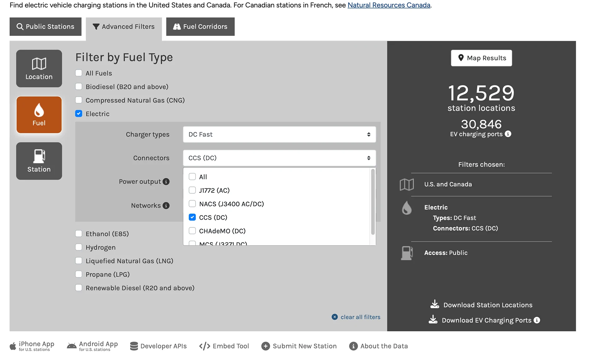Click the Download EV Charging Ports link
The height and width of the screenshot is (364, 593).
[487, 320]
